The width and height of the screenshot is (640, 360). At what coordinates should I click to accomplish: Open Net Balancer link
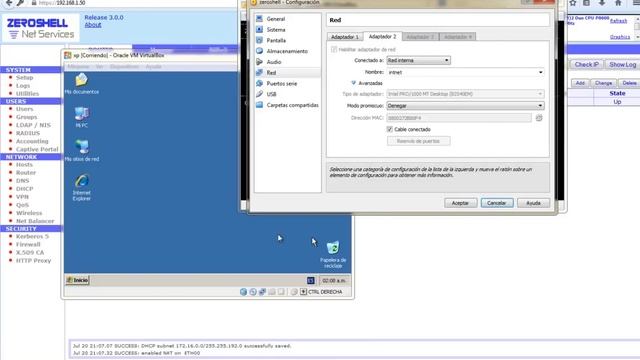pyautogui.click(x=35, y=221)
